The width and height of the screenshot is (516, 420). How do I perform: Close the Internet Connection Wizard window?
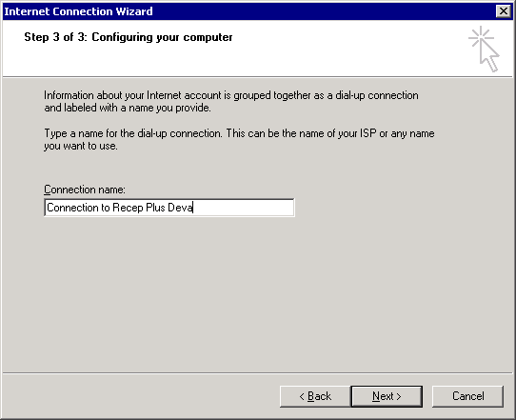pos(504,11)
